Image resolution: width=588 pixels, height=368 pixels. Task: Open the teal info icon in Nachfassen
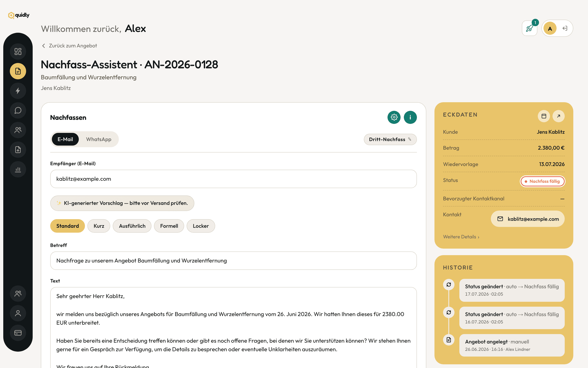coord(410,117)
